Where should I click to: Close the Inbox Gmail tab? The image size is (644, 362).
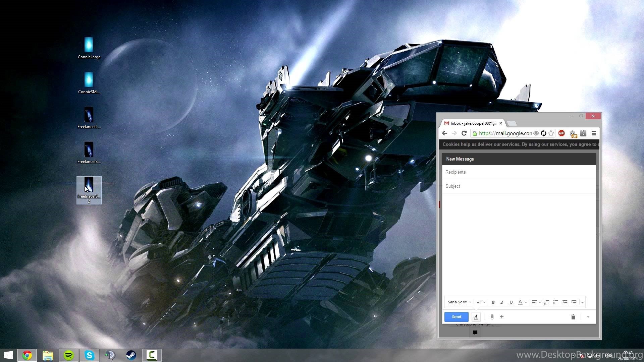pyautogui.click(x=500, y=123)
